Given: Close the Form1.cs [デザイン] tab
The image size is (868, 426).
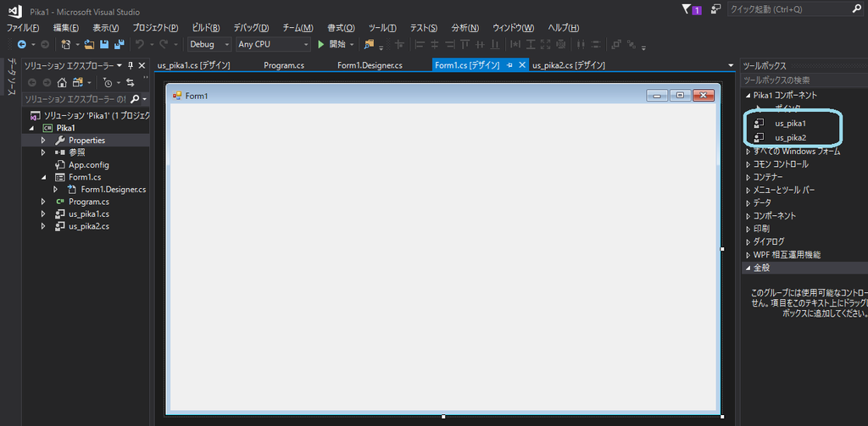Looking at the screenshot, I should [521, 65].
